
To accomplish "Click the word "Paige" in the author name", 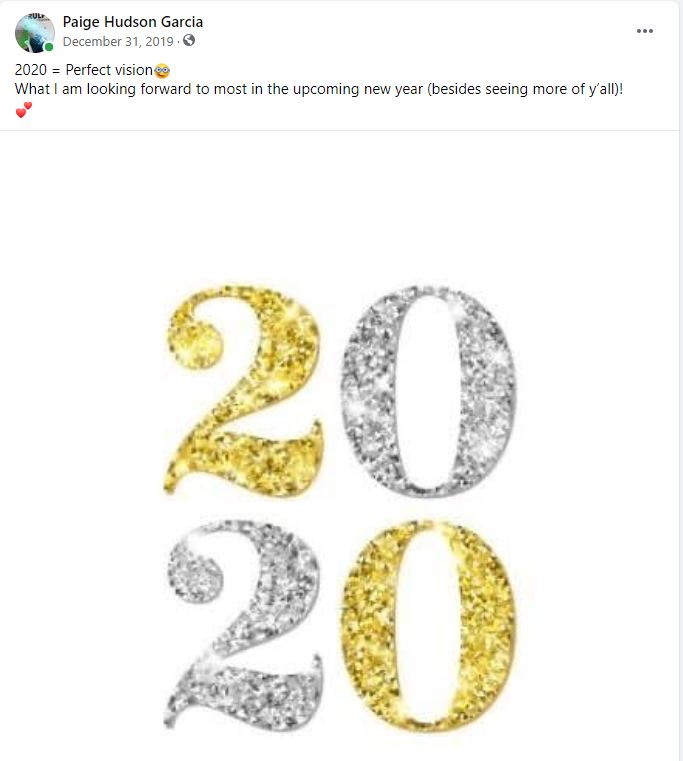I will point(81,22).
